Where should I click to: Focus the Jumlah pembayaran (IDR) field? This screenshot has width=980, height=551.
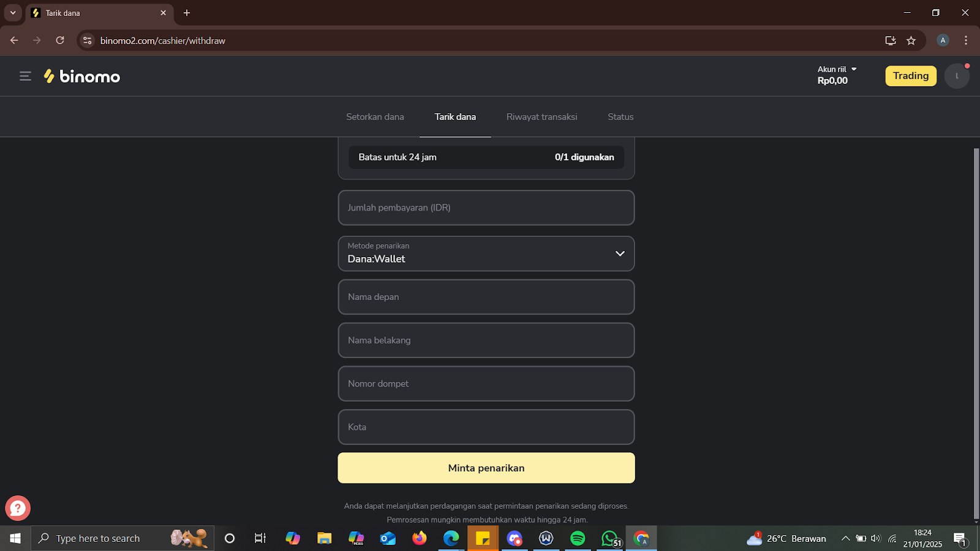pos(486,208)
